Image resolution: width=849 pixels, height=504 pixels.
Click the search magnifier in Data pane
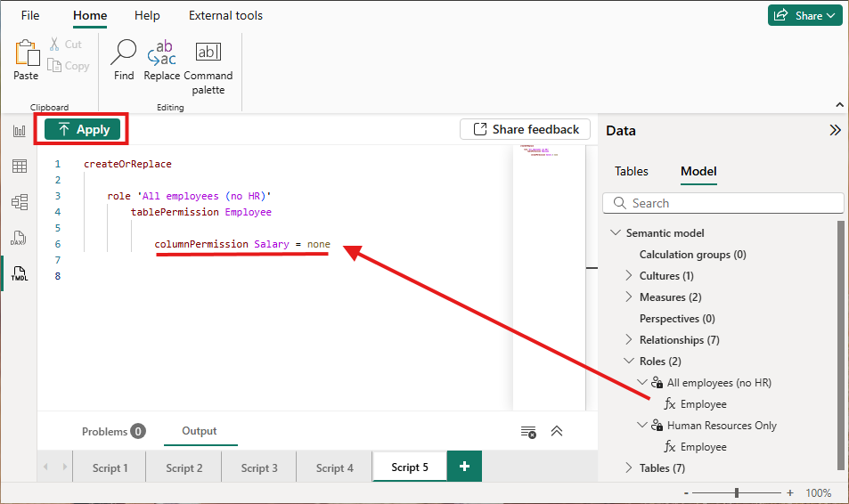(x=619, y=203)
